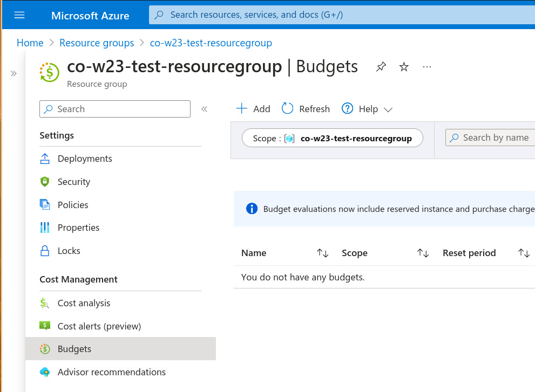Open the Deployments settings page
Image resolution: width=535 pixels, height=392 pixels.
(84, 159)
